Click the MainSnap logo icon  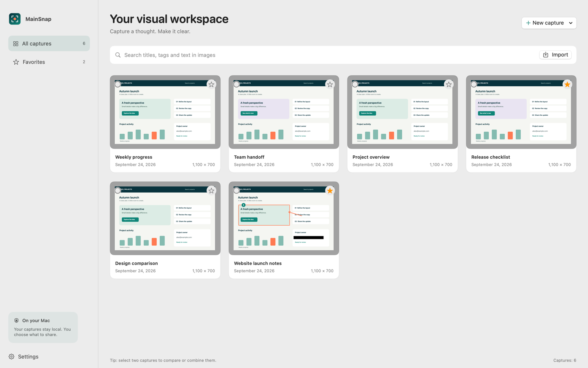pyautogui.click(x=15, y=19)
